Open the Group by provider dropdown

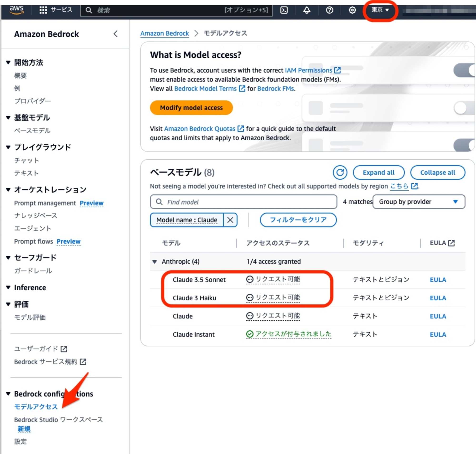(x=418, y=202)
